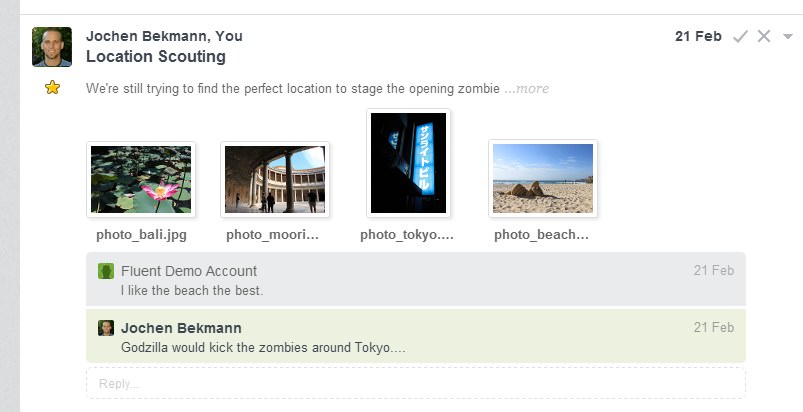Expand the 'I like the beach' reply
The image size is (803, 412).
click(416, 279)
